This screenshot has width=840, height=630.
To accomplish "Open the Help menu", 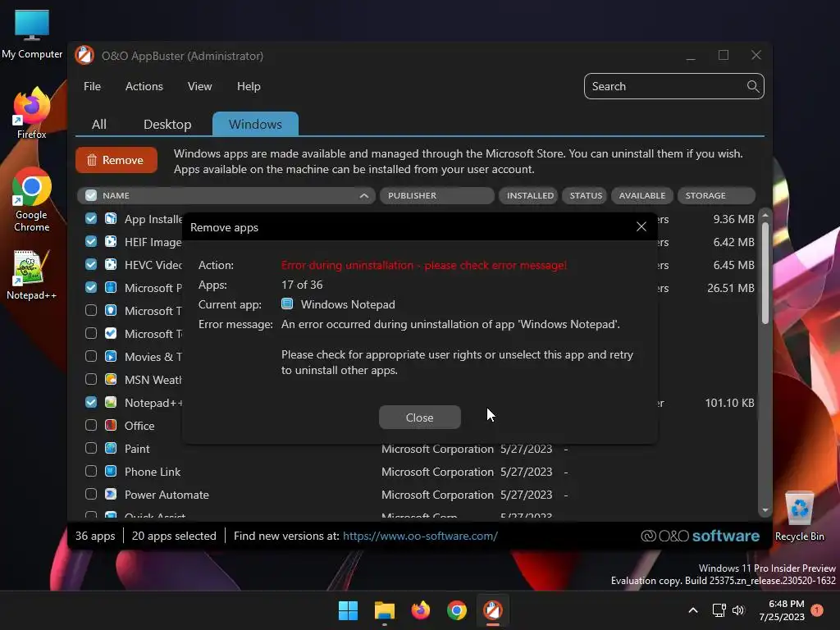I will point(249,86).
